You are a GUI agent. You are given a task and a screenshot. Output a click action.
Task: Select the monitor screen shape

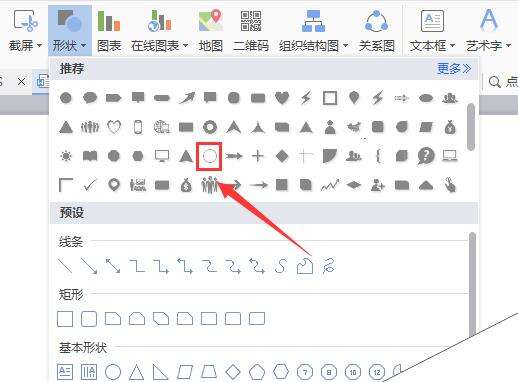point(162,156)
